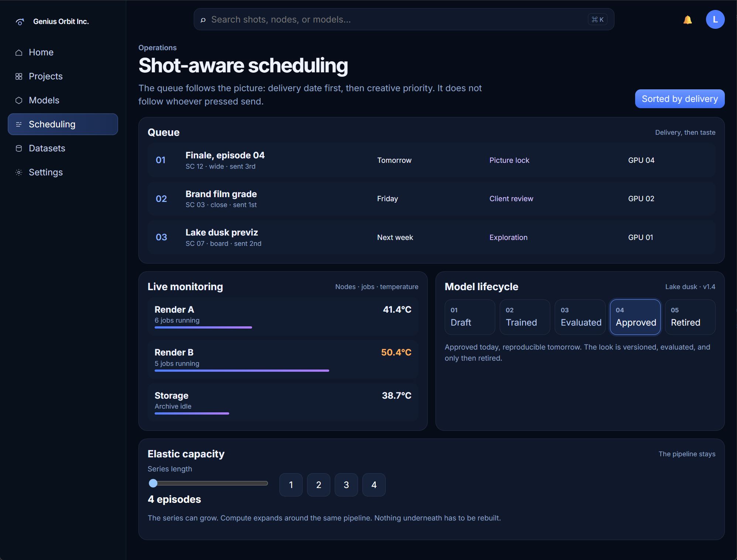The height and width of the screenshot is (560, 737).
Task: Click the Sorted by delivery button
Action: coord(680,99)
